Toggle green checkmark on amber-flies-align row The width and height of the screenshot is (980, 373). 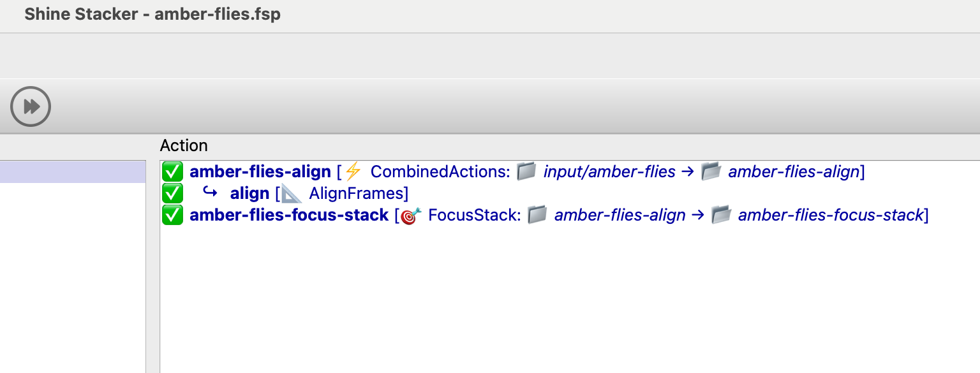pos(172,172)
